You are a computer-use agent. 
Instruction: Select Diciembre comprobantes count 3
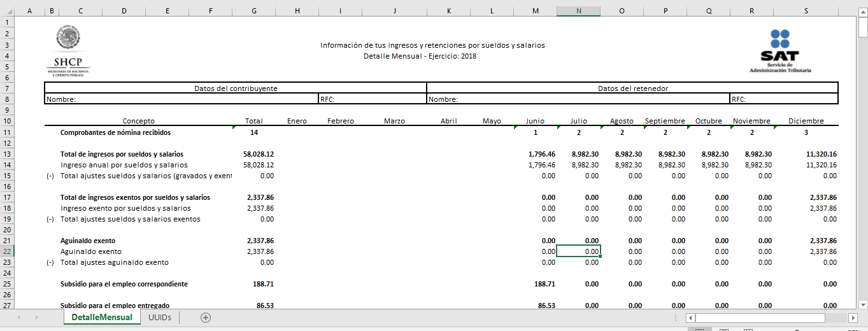pos(806,132)
